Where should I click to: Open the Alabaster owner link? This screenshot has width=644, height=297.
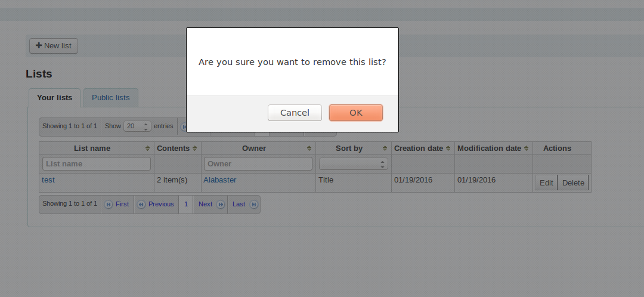(x=220, y=180)
